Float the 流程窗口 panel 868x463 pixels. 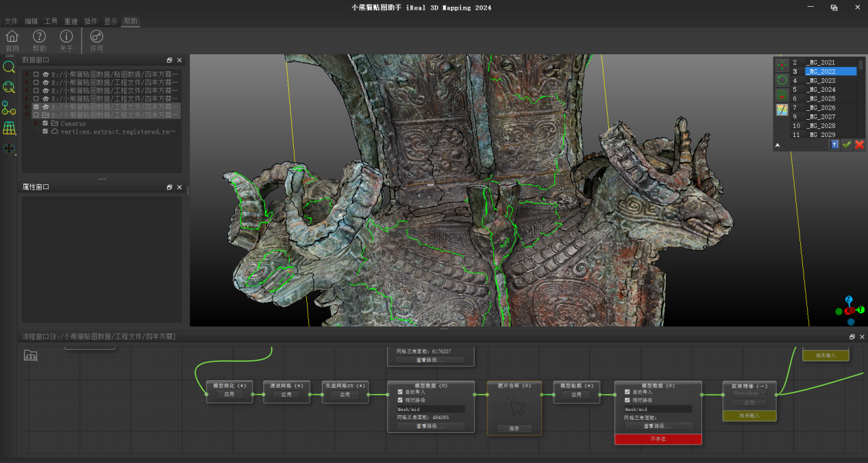[x=852, y=337]
